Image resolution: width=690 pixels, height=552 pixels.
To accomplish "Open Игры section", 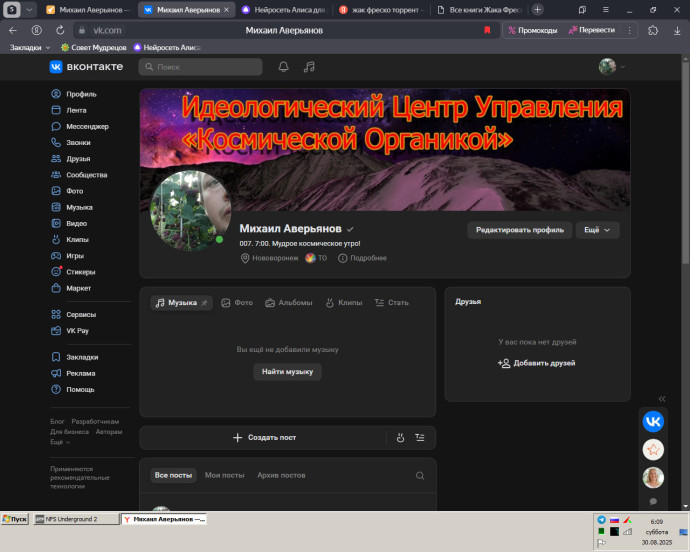I will pyautogui.click(x=67, y=256).
